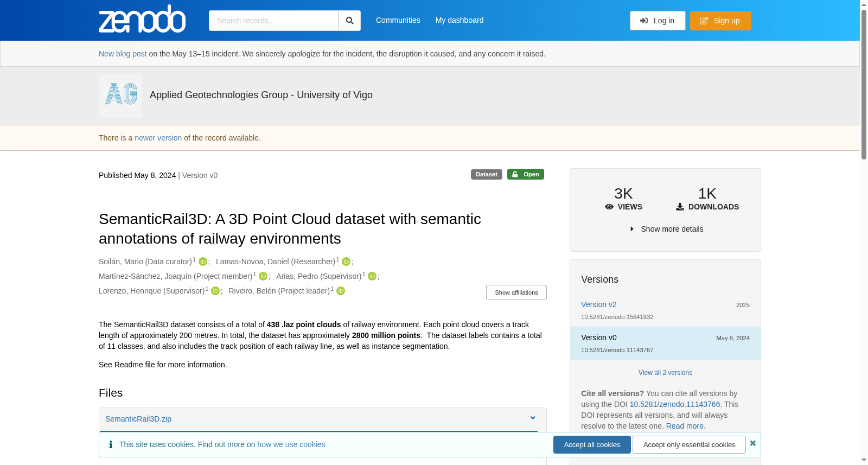This screenshot has height=465, width=868.
Task: Open ORCID icon for Riveiro, Belén
Action: point(341,291)
